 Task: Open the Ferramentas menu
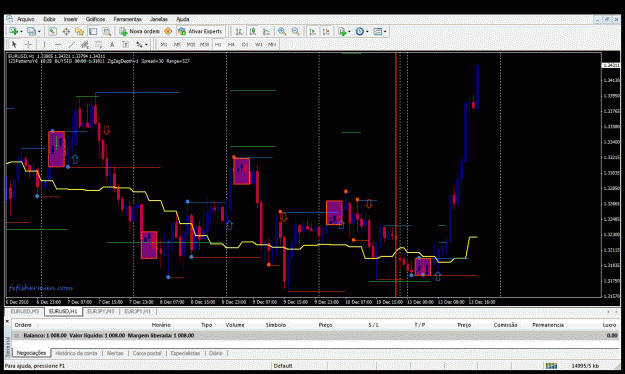(x=128, y=19)
